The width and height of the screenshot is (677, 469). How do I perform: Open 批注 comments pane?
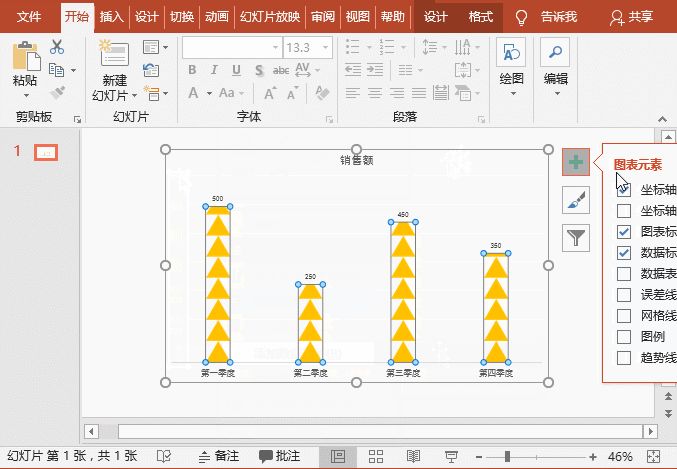tap(279, 456)
